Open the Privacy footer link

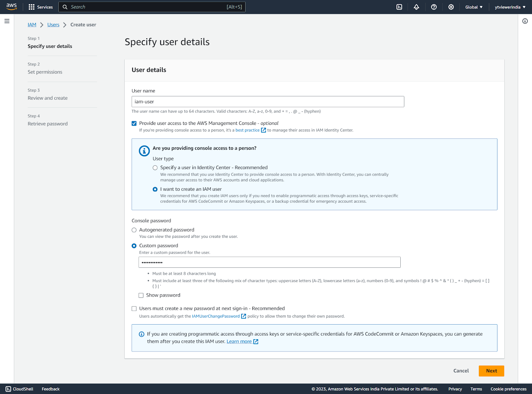[x=455, y=389]
